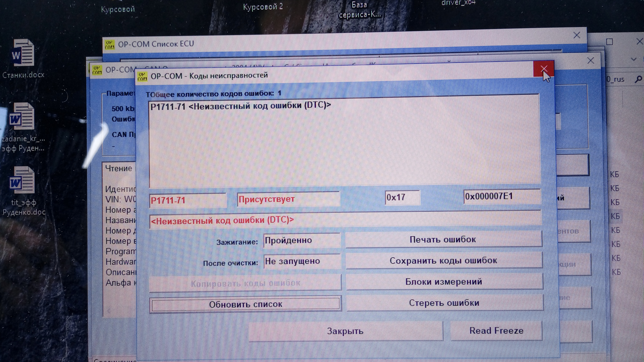Click Обновить список button
Image resolution: width=644 pixels, height=362 pixels.
246,304
